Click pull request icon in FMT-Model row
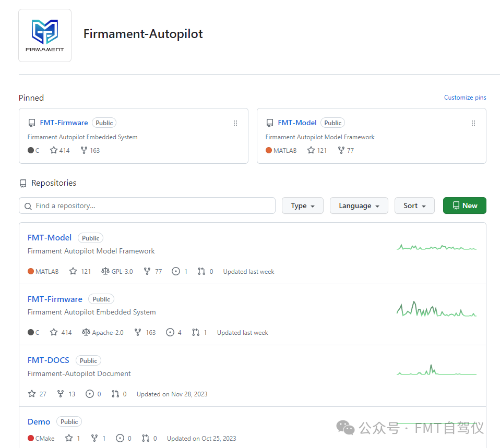Viewport: 500px width, 448px height. point(201,271)
